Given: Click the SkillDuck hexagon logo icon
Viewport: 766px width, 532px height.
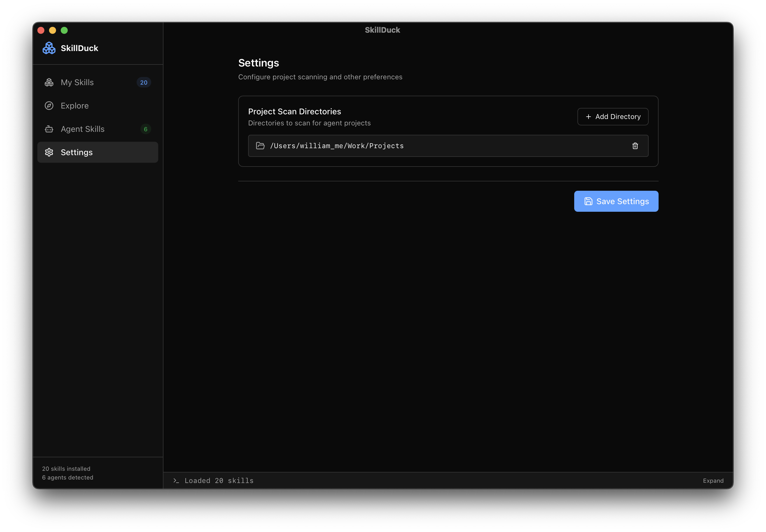Looking at the screenshot, I should point(49,48).
